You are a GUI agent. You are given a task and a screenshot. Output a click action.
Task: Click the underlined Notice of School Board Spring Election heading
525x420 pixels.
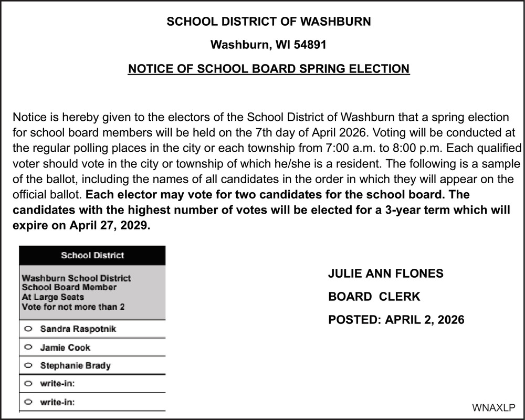click(268, 69)
